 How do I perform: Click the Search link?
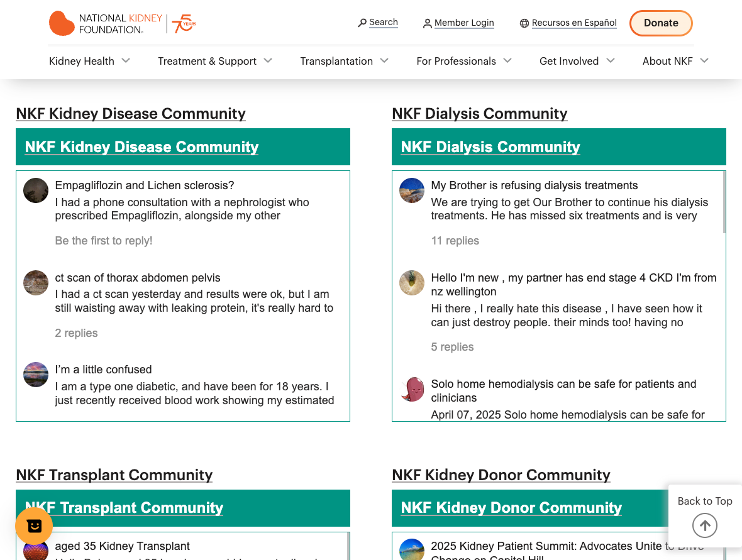pyautogui.click(x=384, y=22)
